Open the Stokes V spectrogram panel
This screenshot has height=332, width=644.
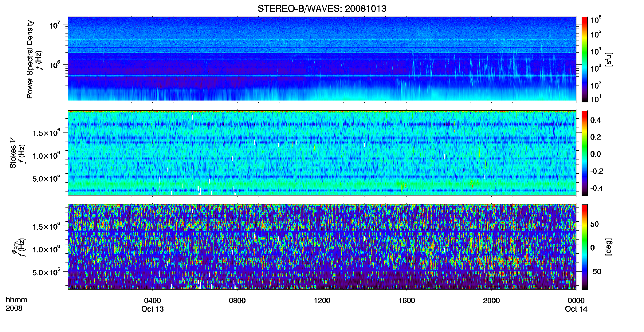coord(322,153)
